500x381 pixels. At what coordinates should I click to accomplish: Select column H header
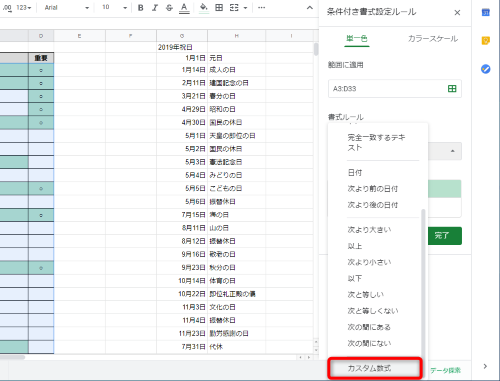(x=237, y=36)
